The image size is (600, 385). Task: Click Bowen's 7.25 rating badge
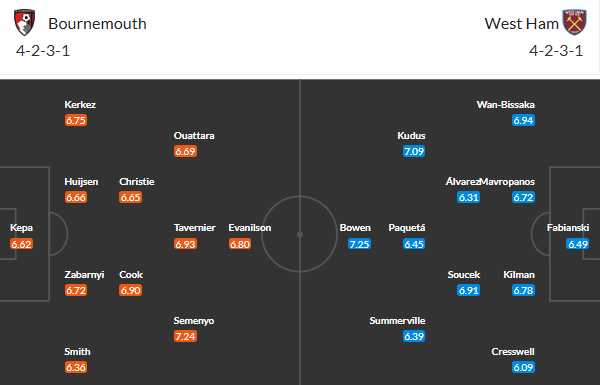click(359, 244)
